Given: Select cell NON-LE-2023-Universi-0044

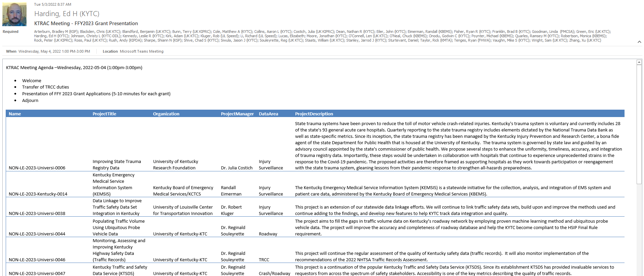Looking at the screenshot, I should pyautogui.click(x=37, y=234).
